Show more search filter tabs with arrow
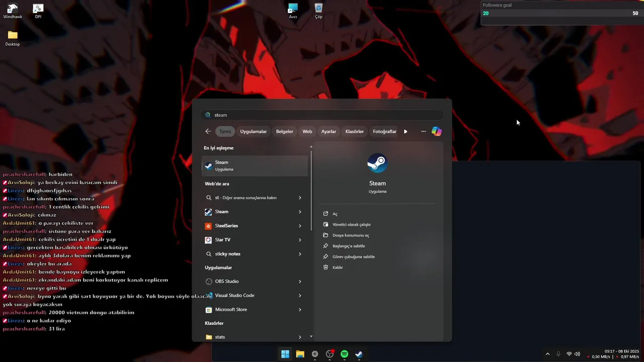The height and width of the screenshot is (362, 644). point(406,132)
